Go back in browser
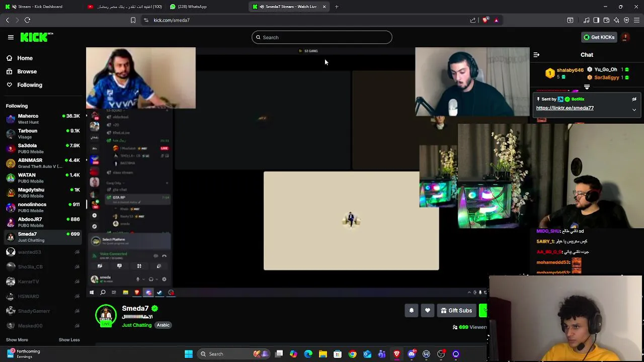The width and height of the screenshot is (644, 362). pos(7,20)
